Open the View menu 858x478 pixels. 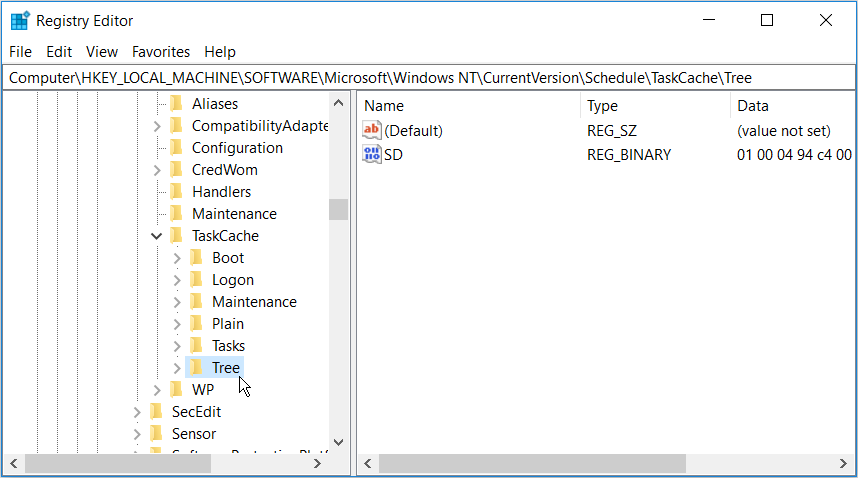102,52
